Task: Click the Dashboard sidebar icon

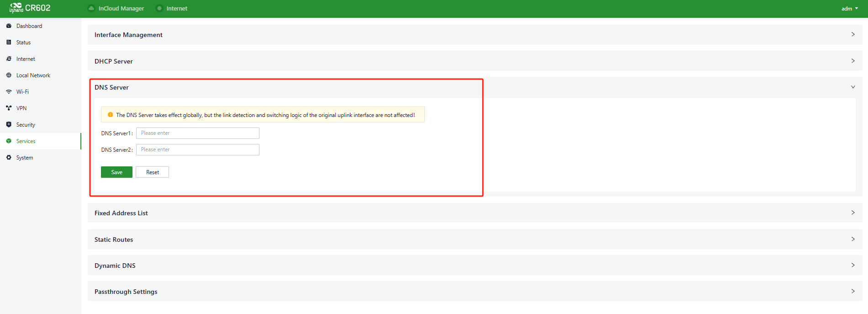Action: (x=9, y=26)
